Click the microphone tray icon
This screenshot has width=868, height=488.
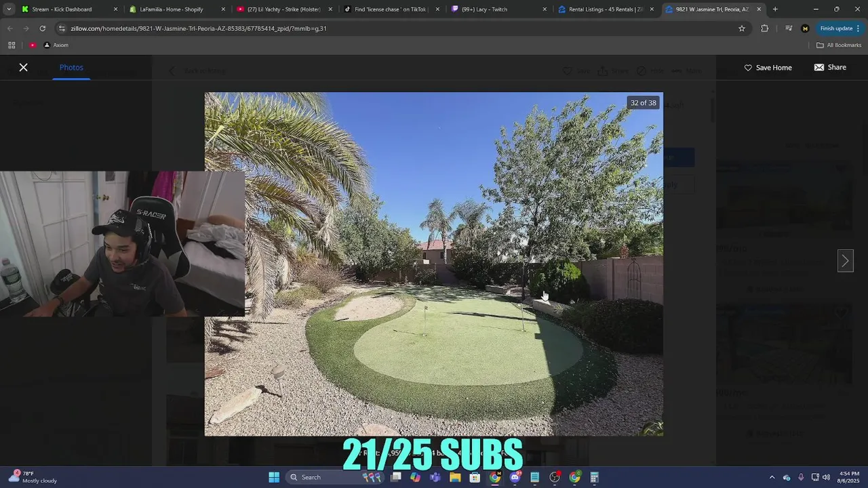tap(801, 477)
